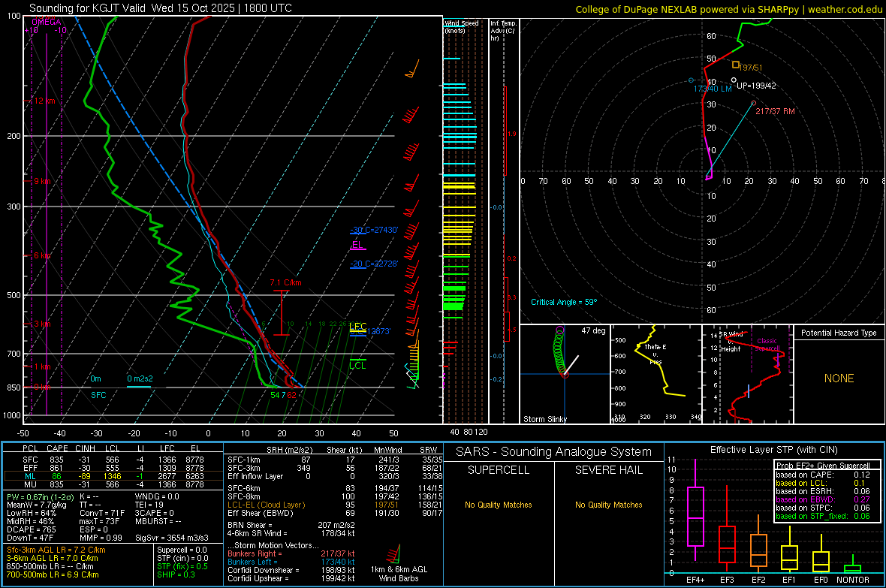This screenshot has height=588, width=886.
Task: Click the Bunkers right-mover 217/37 RM marker
Action: click(753, 103)
